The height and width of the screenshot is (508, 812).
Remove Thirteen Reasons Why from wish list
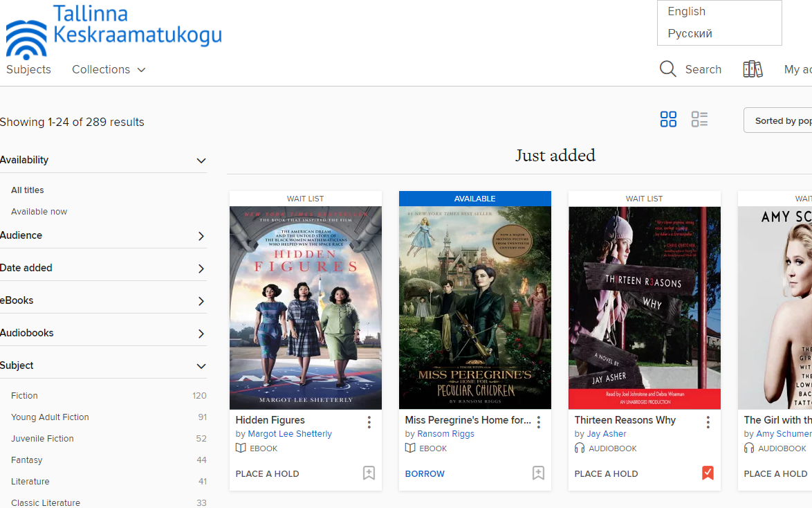coord(708,473)
